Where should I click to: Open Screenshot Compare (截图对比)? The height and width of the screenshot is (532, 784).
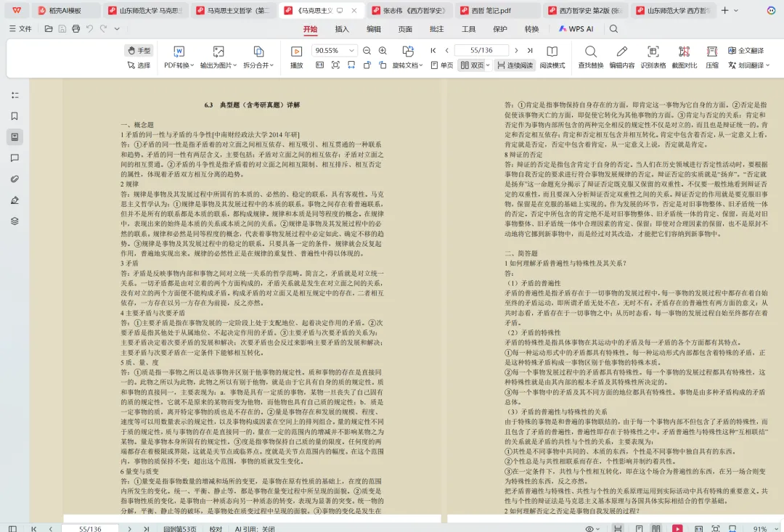pyautogui.click(x=684, y=57)
